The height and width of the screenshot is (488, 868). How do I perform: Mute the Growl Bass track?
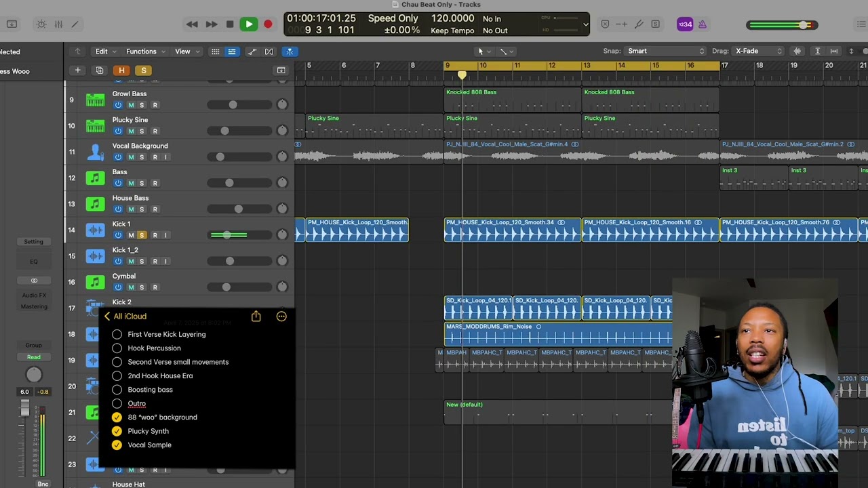click(131, 105)
